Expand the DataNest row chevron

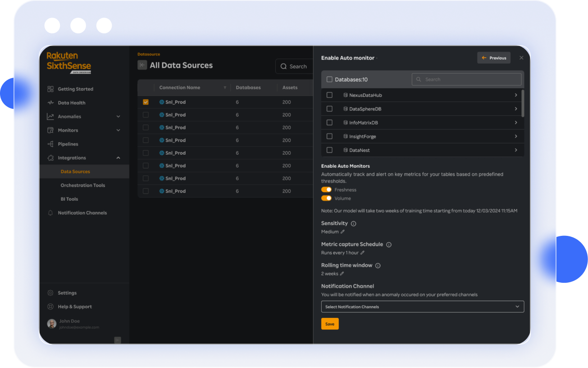(x=516, y=150)
